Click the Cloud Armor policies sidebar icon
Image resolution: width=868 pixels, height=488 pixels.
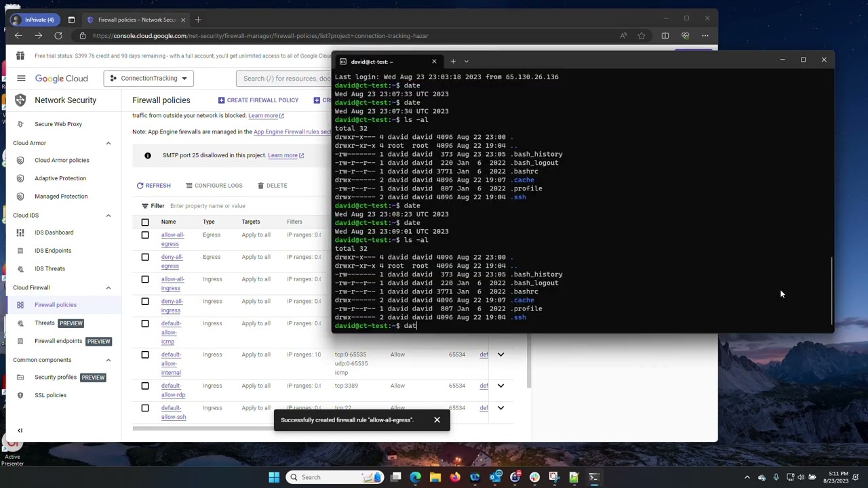(20, 161)
